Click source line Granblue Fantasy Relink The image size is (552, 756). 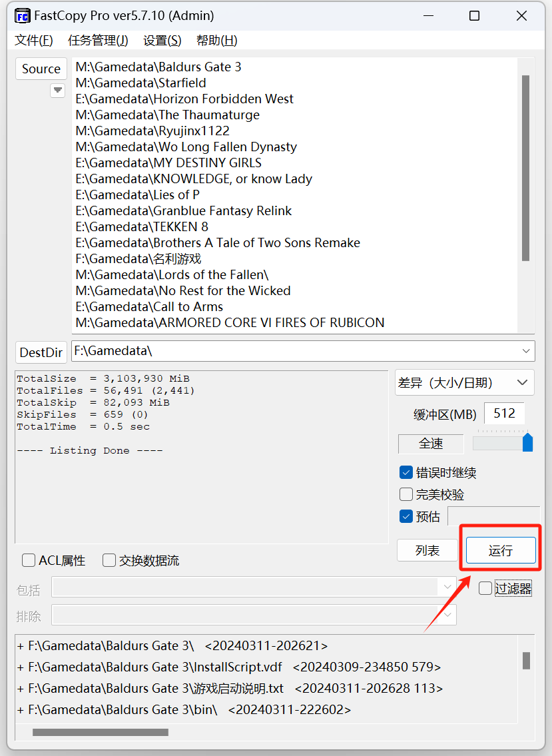click(x=184, y=210)
